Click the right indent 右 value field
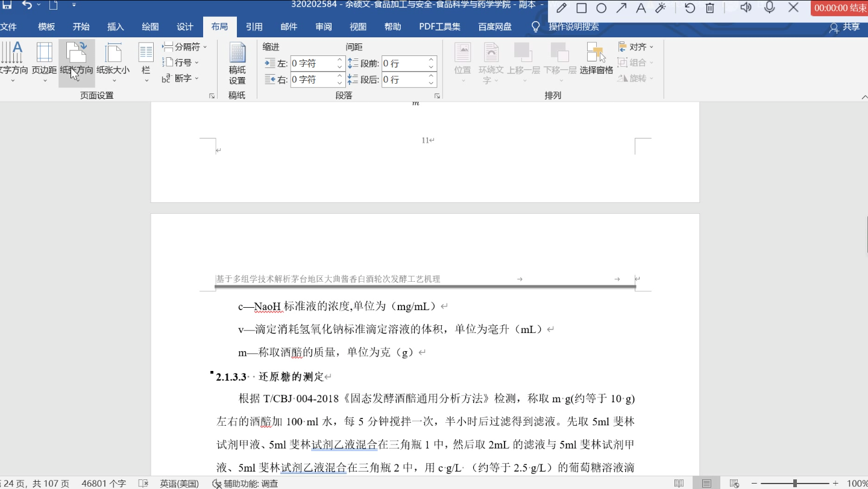This screenshot has width=868, height=489. (312, 79)
